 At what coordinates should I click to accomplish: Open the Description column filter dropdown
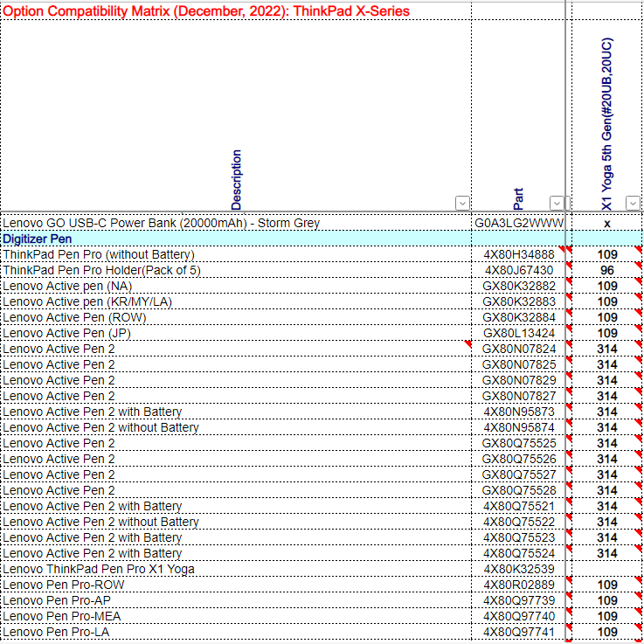462,203
